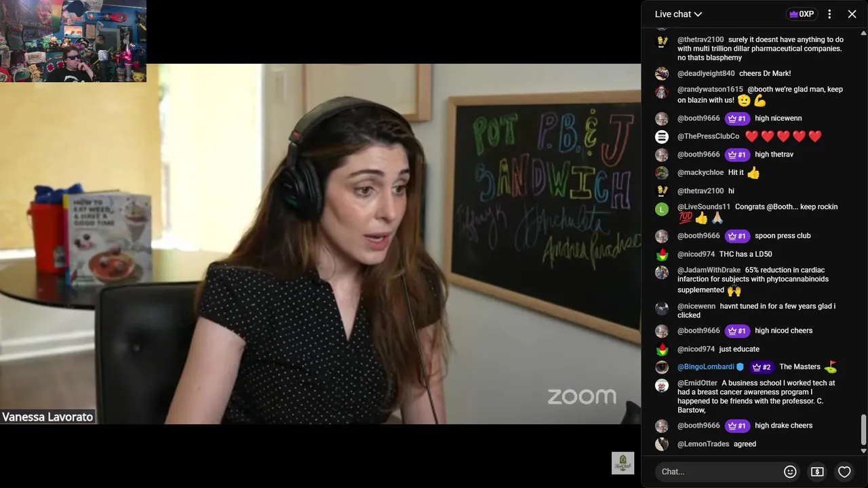Click the streamer webcam overlay thumbnail
This screenshot has height=488, width=868.
point(73,41)
